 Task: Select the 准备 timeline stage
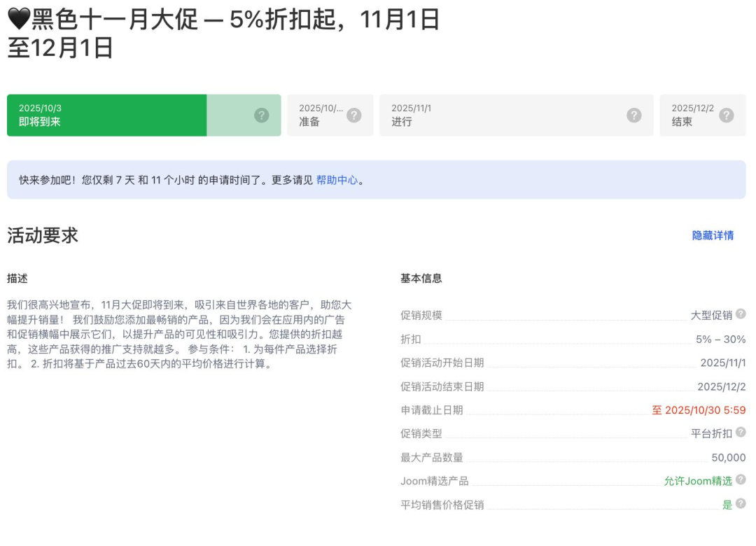(318, 115)
